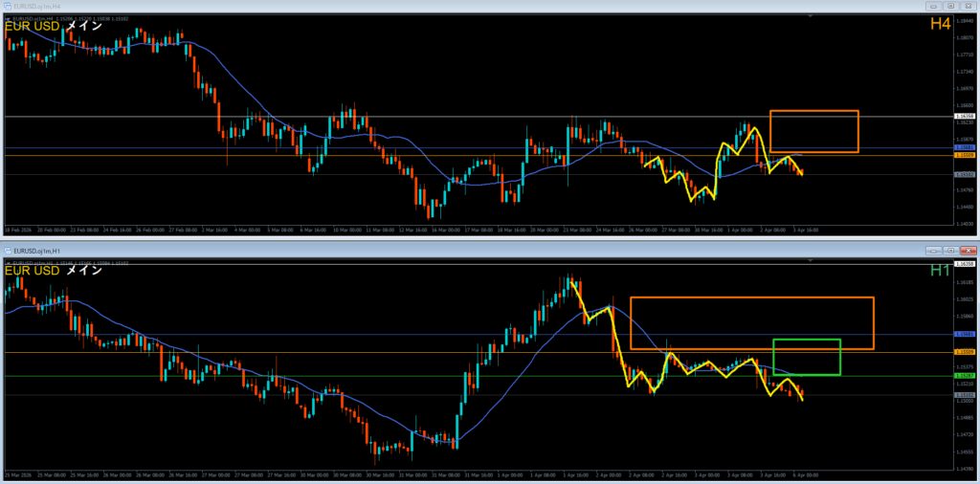Click the EUR USD メイン label on H1 chart
The width and height of the screenshot is (980, 484).
point(54,271)
